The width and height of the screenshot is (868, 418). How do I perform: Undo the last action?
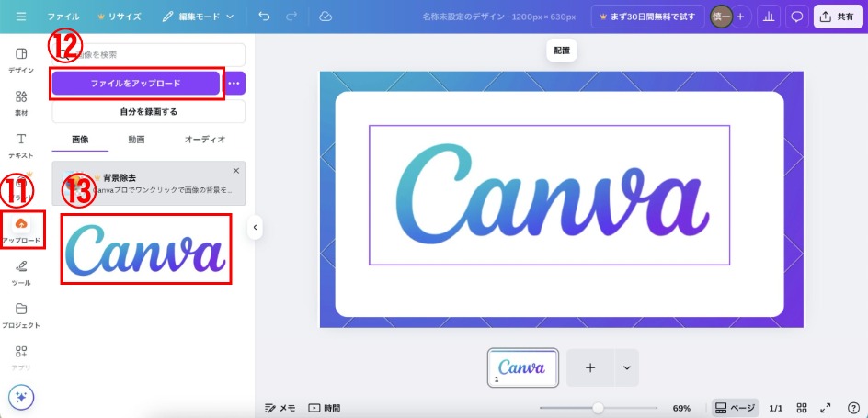265,17
